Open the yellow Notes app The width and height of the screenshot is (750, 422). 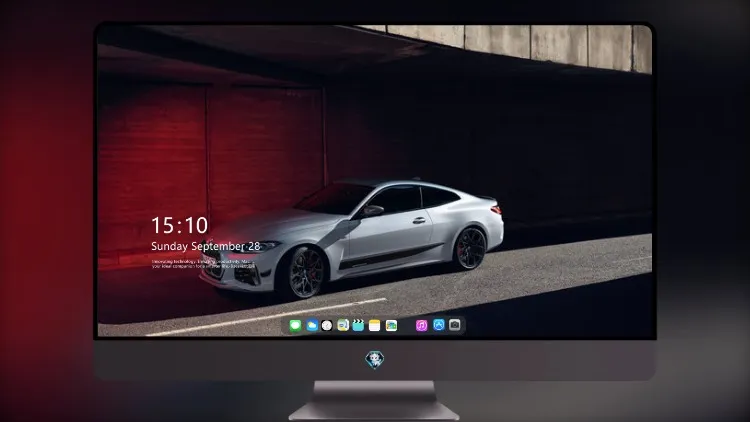coord(375,326)
